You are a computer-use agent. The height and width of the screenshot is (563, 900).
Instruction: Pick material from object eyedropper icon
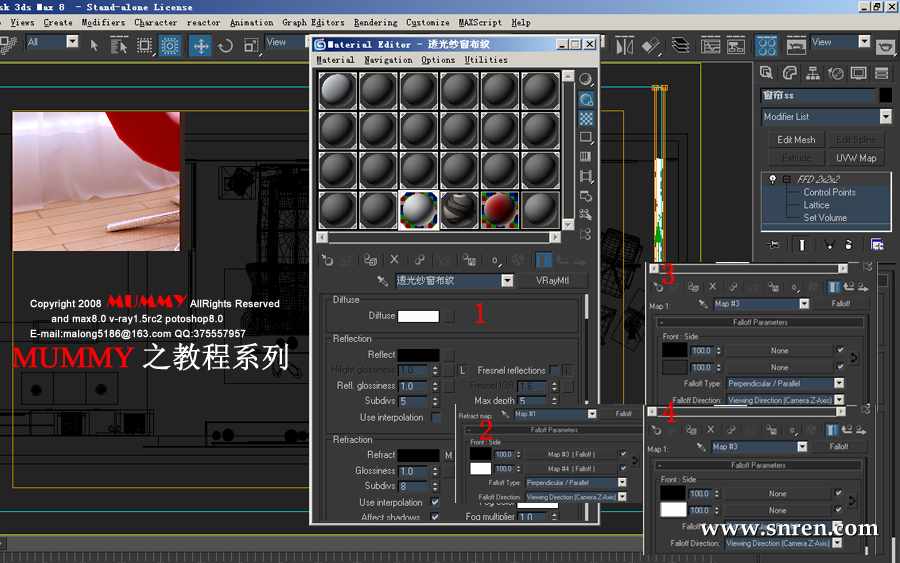click(382, 281)
